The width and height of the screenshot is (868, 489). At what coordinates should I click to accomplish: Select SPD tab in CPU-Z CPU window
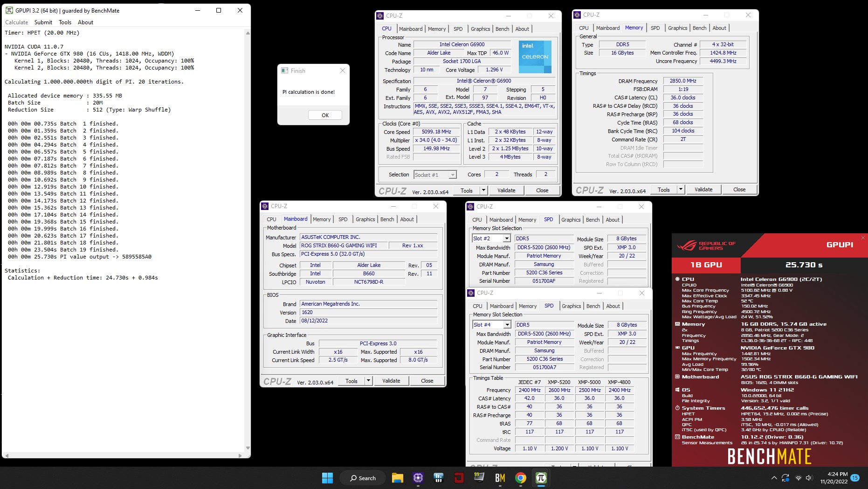pos(458,29)
